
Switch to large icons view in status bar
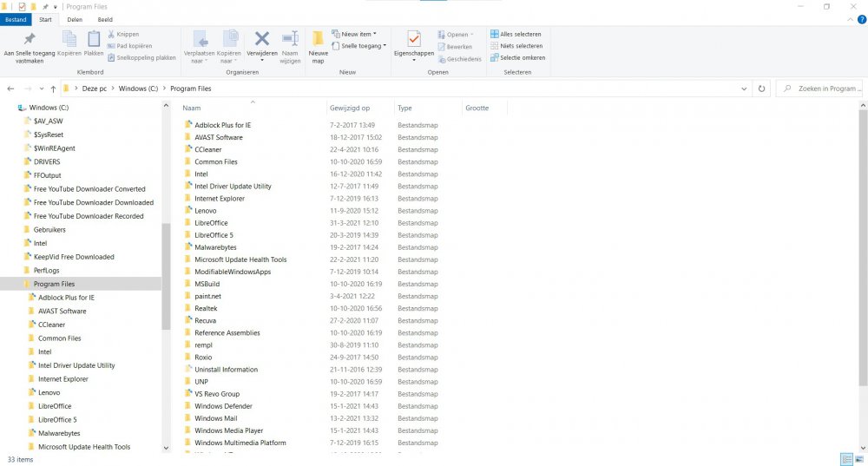click(x=858, y=459)
